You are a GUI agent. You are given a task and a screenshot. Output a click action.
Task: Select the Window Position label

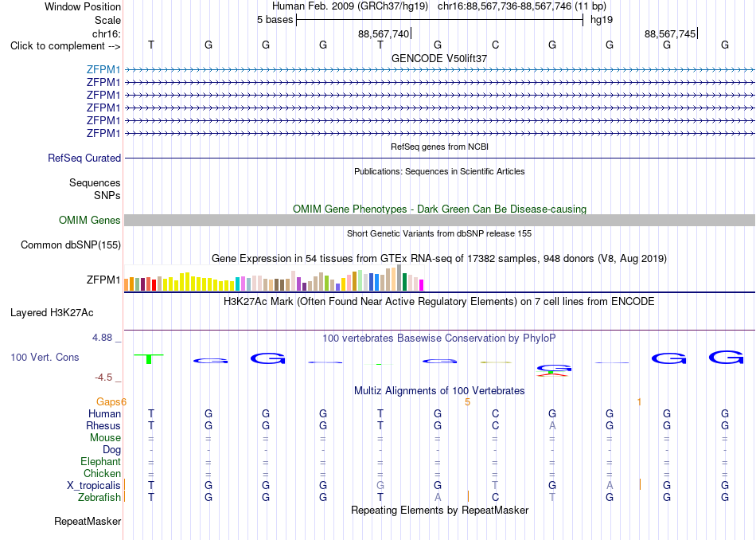(x=83, y=6)
